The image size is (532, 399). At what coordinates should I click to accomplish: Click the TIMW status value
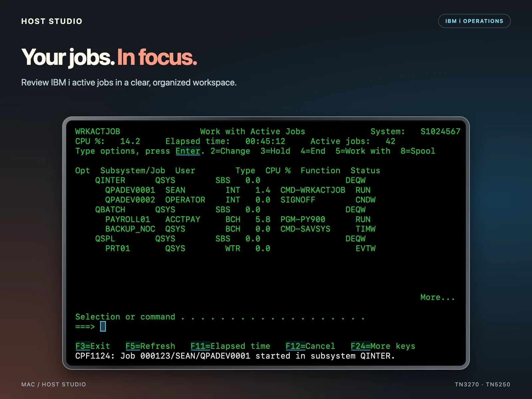point(365,229)
